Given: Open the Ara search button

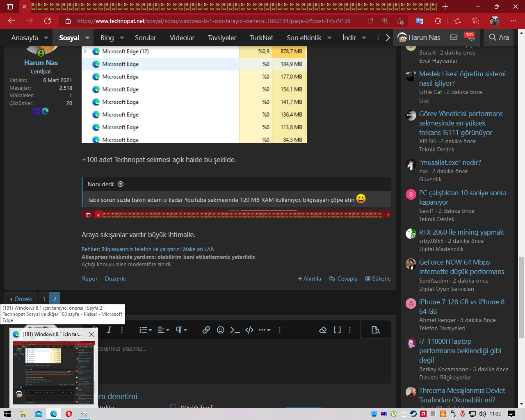Looking at the screenshot, I should (499, 37).
